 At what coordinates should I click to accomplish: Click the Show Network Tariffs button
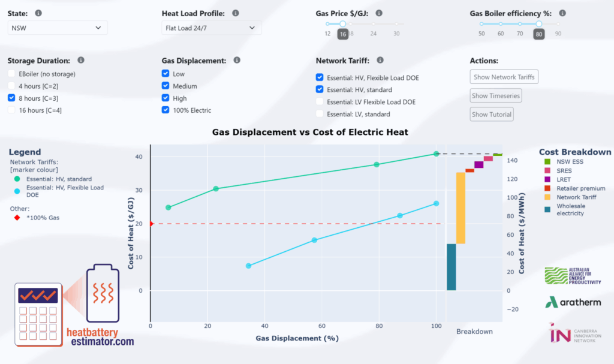coord(504,77)
